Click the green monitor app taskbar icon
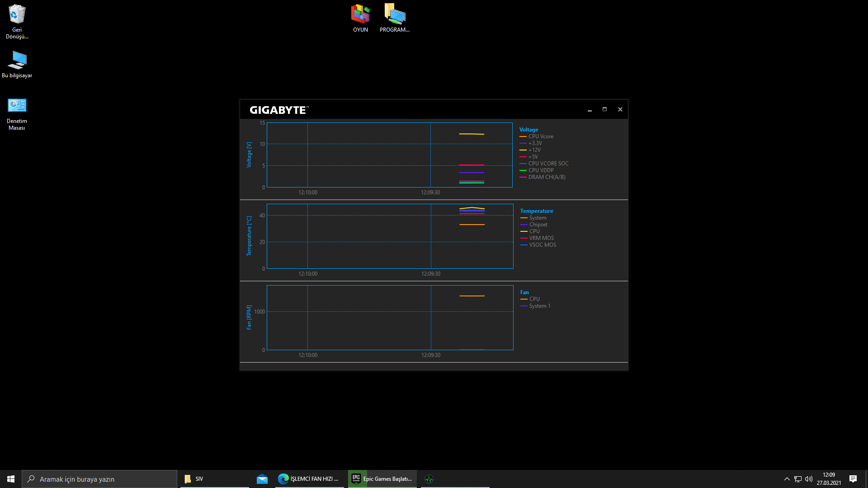The width and height of the screenshot is (868, 488). 429,479
